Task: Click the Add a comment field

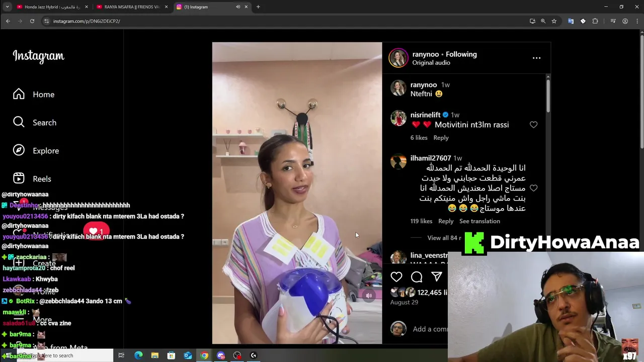Action: 430,329
